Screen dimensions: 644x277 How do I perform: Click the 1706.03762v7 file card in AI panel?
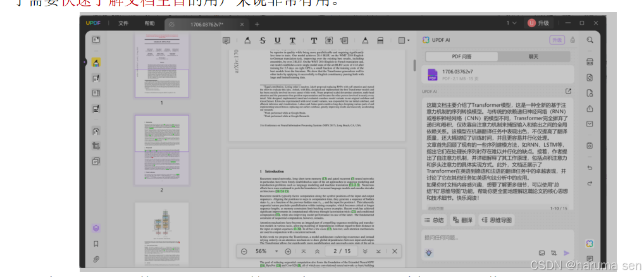click(x=498, y=74)
